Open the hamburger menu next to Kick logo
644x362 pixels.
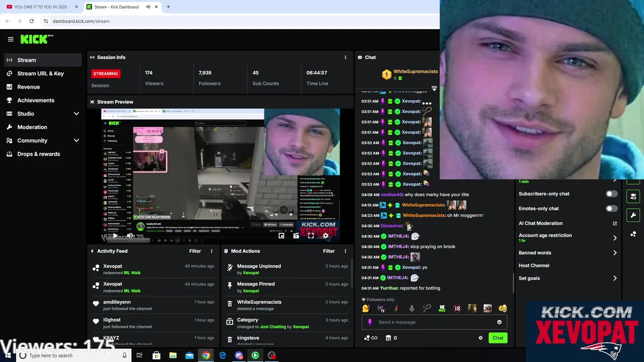click(11, 39)
